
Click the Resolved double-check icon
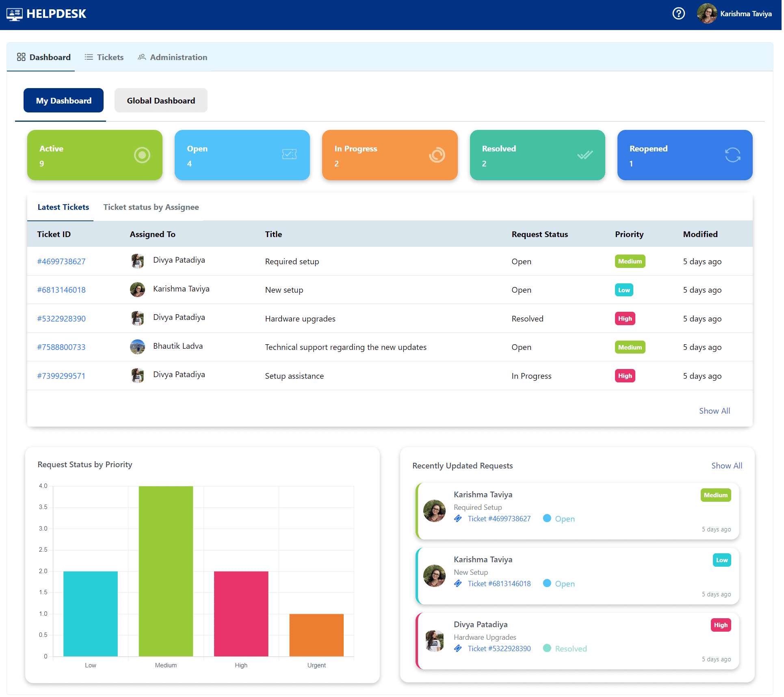click(585, 155)
